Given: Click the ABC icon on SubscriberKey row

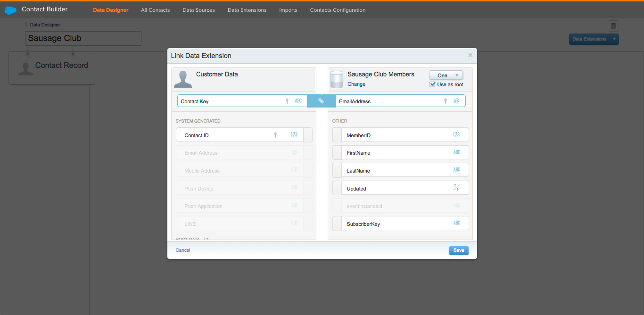Looking at the screenshot, I should point(456,223).
